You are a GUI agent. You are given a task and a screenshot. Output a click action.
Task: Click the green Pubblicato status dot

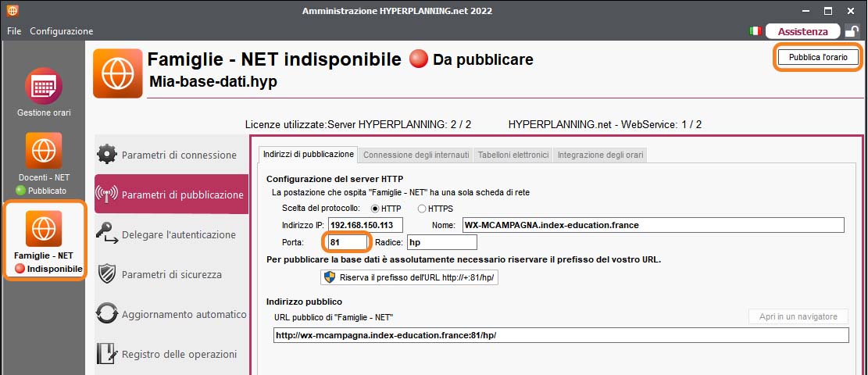tap(21, 191)
